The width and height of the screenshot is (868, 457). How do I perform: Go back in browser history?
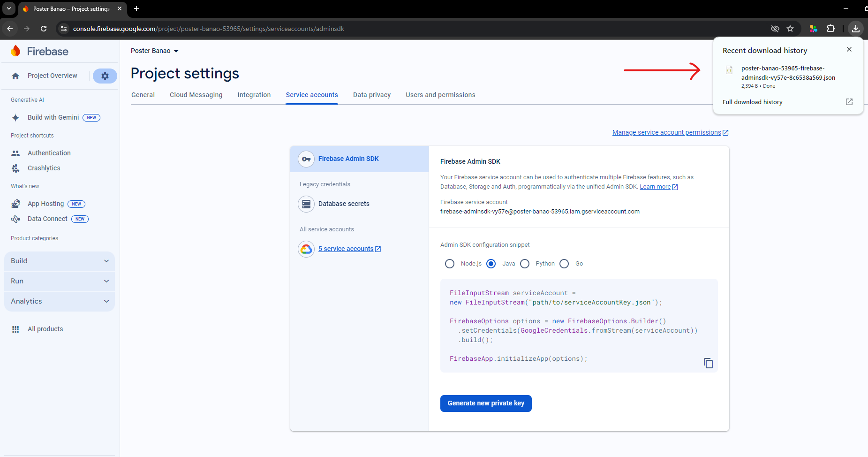(x=10, y=29)
